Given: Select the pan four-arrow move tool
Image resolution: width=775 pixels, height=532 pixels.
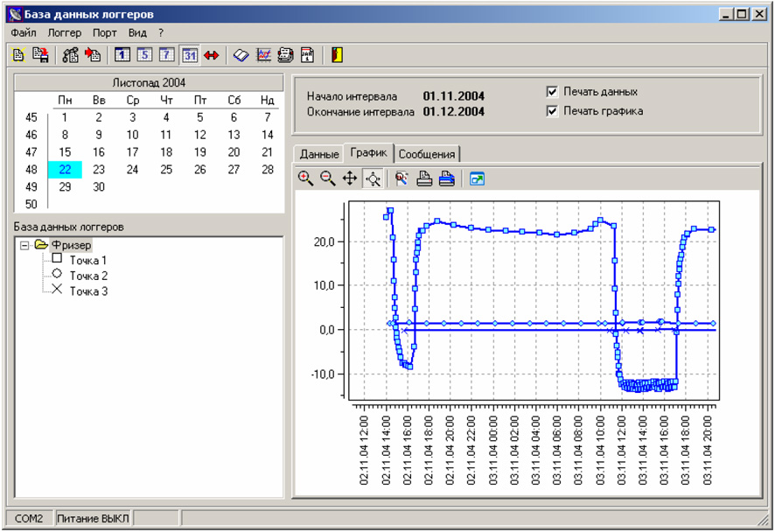Looking at the screenshot, I should coord(350,178).
